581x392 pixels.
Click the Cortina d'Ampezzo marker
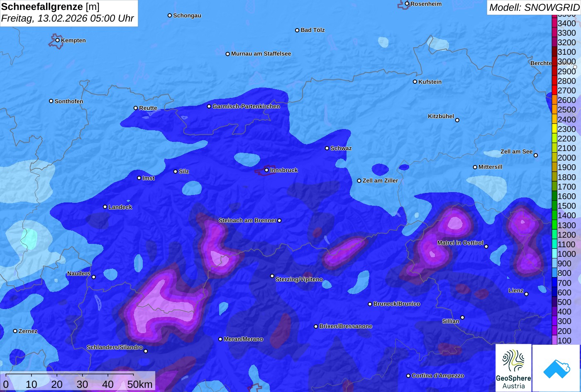tap(408, 376)
